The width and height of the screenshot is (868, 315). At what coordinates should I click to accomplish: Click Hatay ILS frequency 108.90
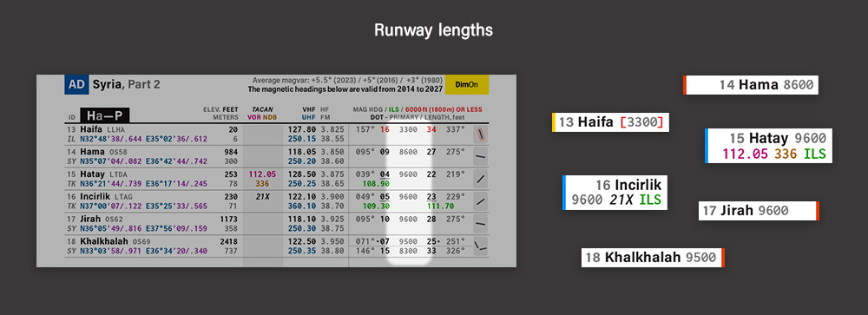(x=377, y=183)
